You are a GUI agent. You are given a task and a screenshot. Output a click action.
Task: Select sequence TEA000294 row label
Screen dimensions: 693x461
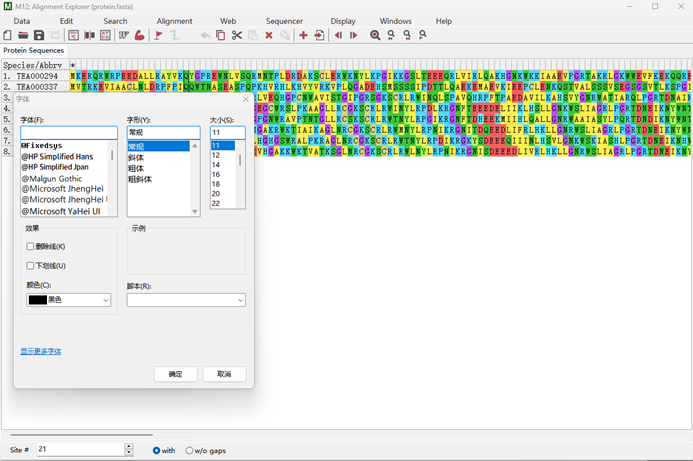[37, 76]
